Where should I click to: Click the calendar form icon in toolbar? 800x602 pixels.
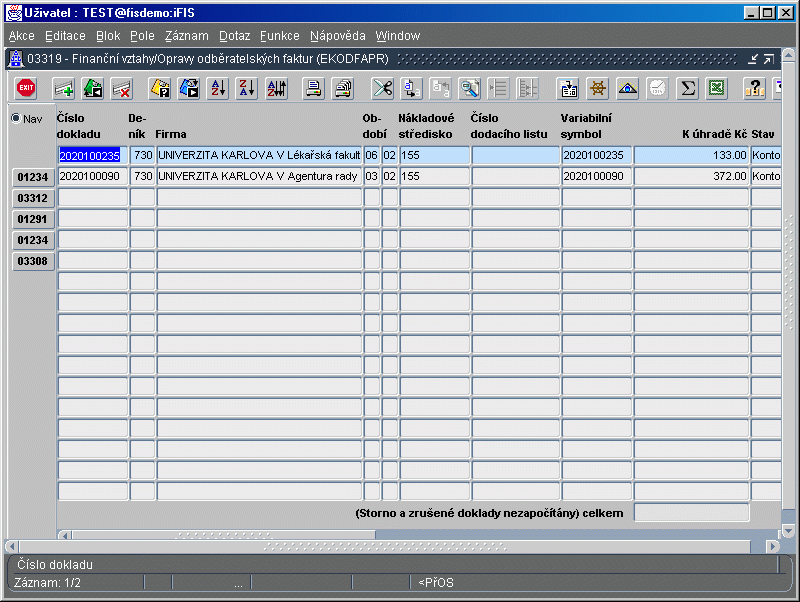click(568, 88)
